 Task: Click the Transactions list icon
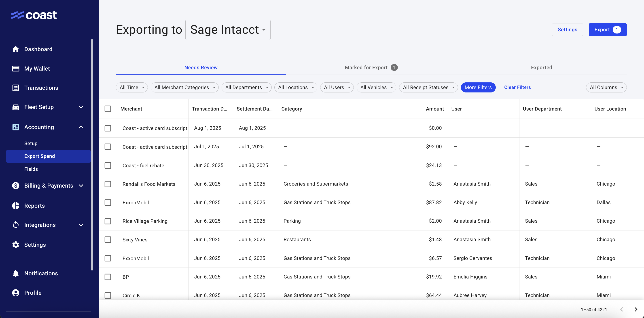tap(15, 88)
